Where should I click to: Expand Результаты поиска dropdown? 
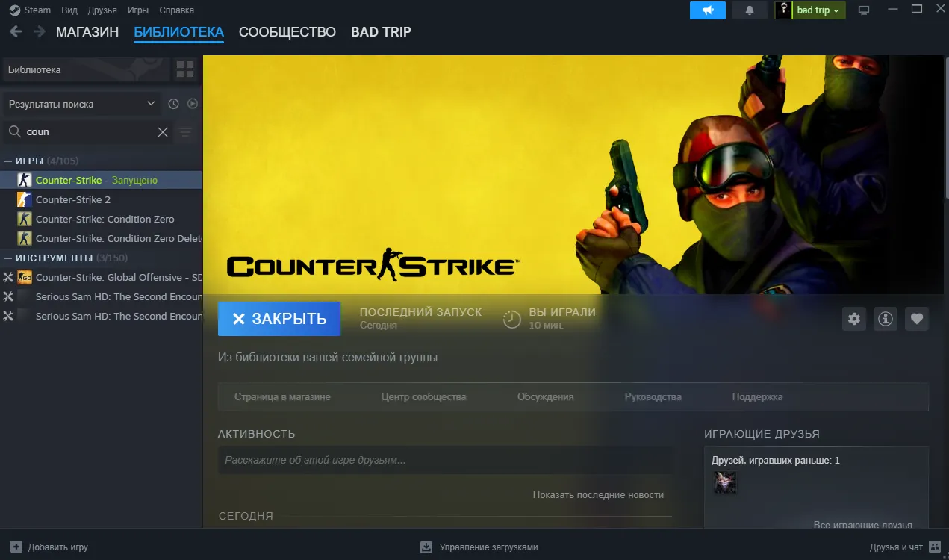81,104
